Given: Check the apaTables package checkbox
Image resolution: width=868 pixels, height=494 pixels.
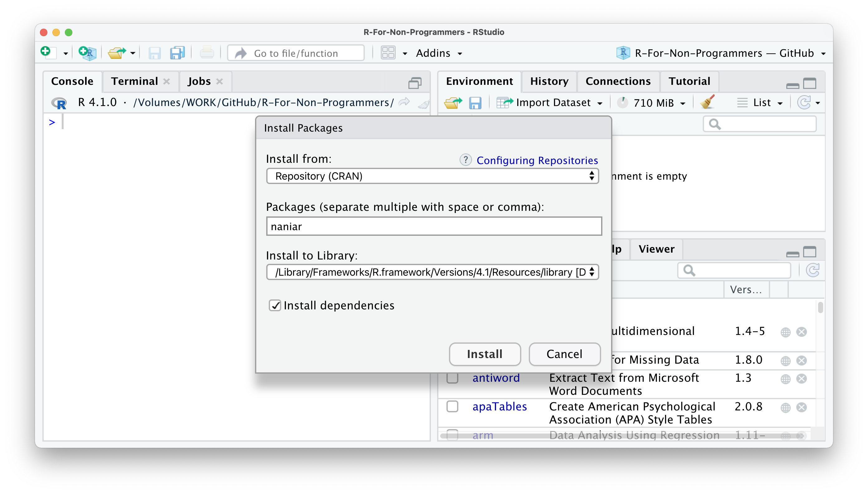Looking at the screenshot, I should (x=452, y=406).
